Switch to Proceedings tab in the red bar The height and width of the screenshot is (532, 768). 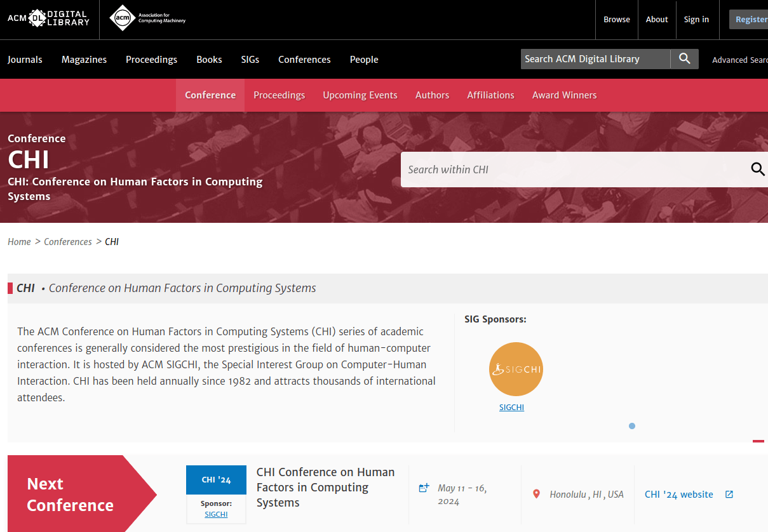pyautogui.click(x=279, y=95)
